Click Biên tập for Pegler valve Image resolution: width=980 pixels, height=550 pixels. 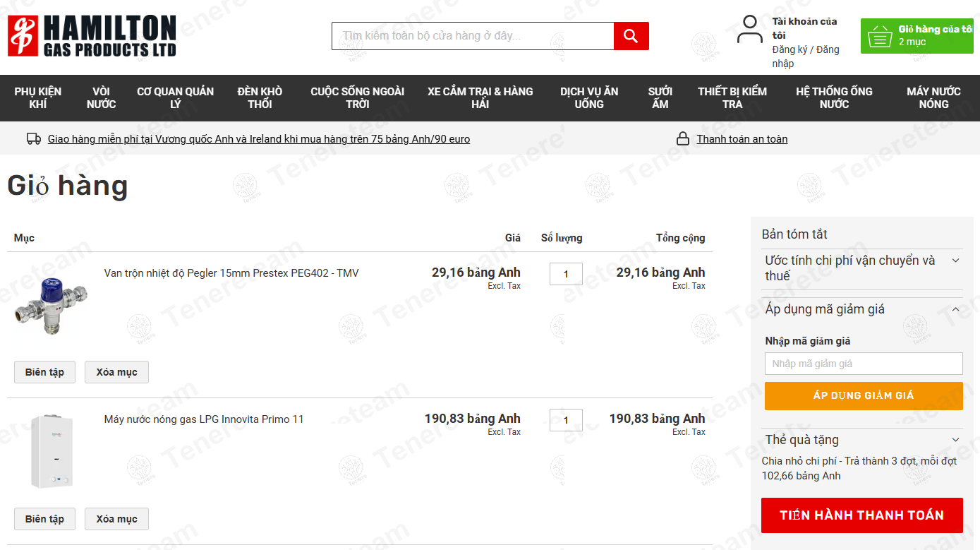tap(44, 372)
